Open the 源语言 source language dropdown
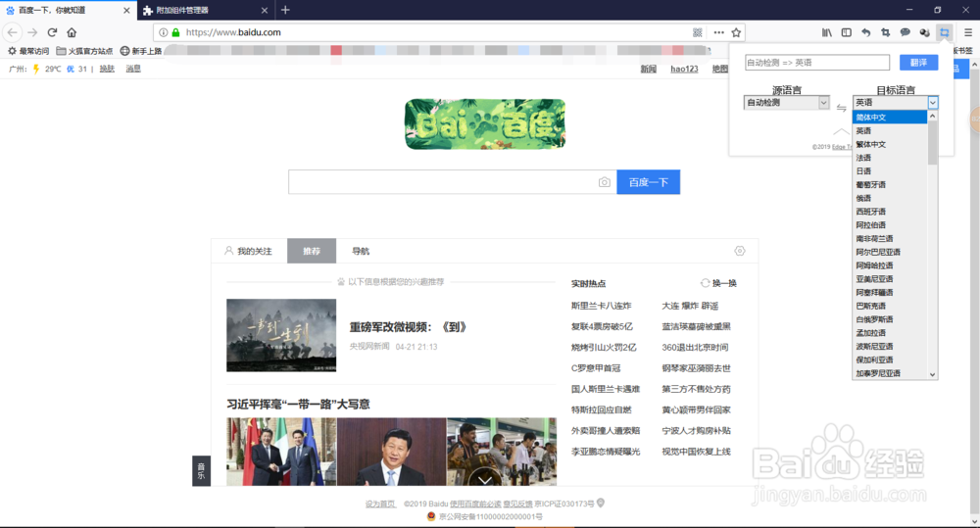The width and height of the screenshot is (980, 528). (x=786, y=103)
